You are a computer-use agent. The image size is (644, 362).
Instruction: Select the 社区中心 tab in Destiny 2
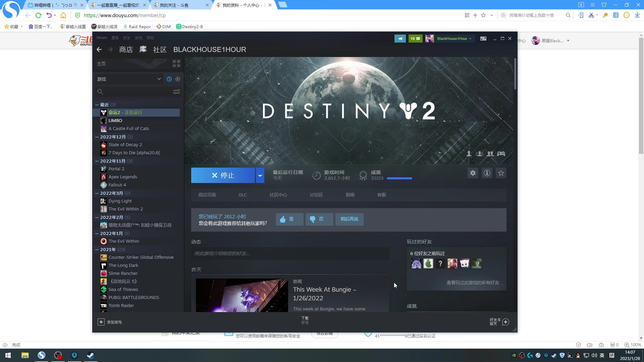point(278,195)
